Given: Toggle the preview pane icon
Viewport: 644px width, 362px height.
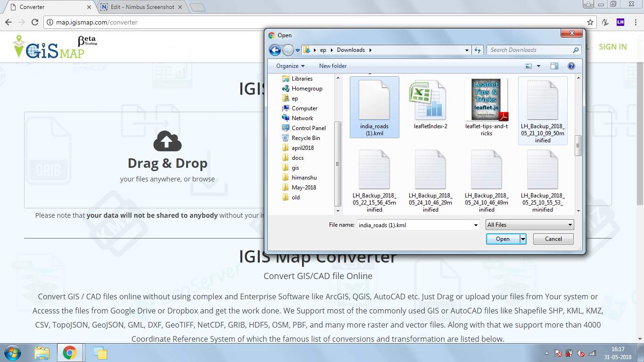Looking at the screenshot, I should (554, 66).
